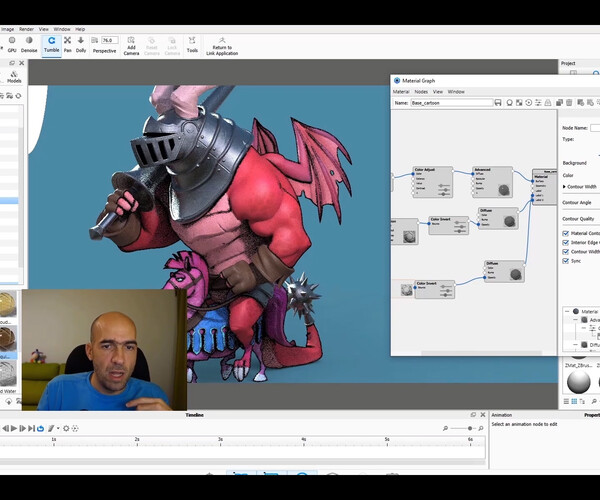The height and width of the screenshot is (500, 600).
Task: Click the Perspective icon
Action: coord(95,40)
